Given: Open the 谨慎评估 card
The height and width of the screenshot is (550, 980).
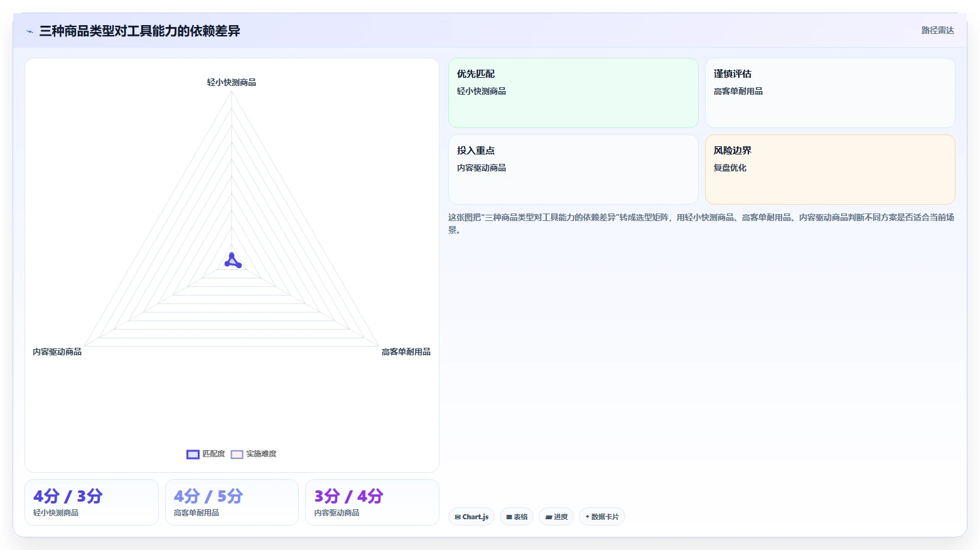Looking at the screenshot, I should 830,93.
